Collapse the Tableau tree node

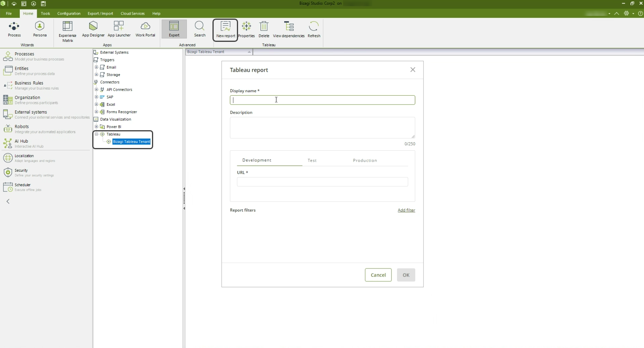coord(97,134)
